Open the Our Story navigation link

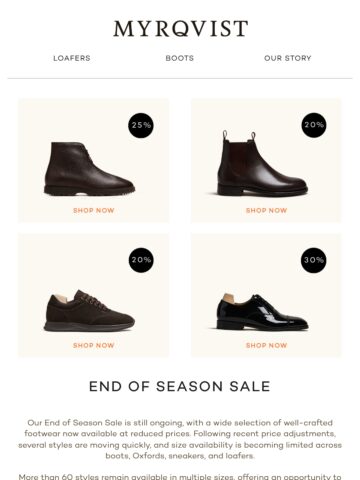coord(288,58)
